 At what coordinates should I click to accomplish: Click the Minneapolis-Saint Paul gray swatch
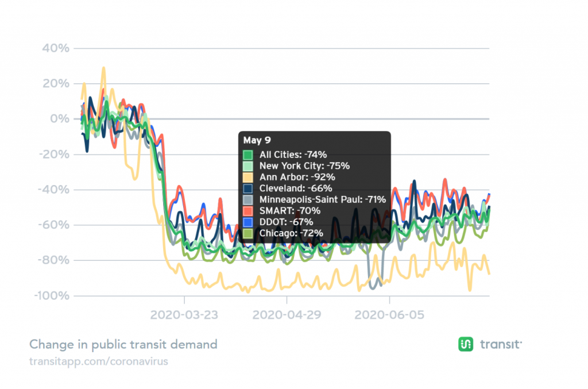pyautogui.click(x=248, y=200)
